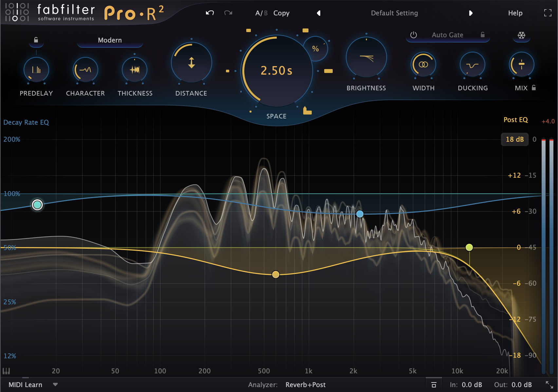The width and height of the screenshot is (558, 392).
Task: Click the step icon below Space knob
Action: 307,111
